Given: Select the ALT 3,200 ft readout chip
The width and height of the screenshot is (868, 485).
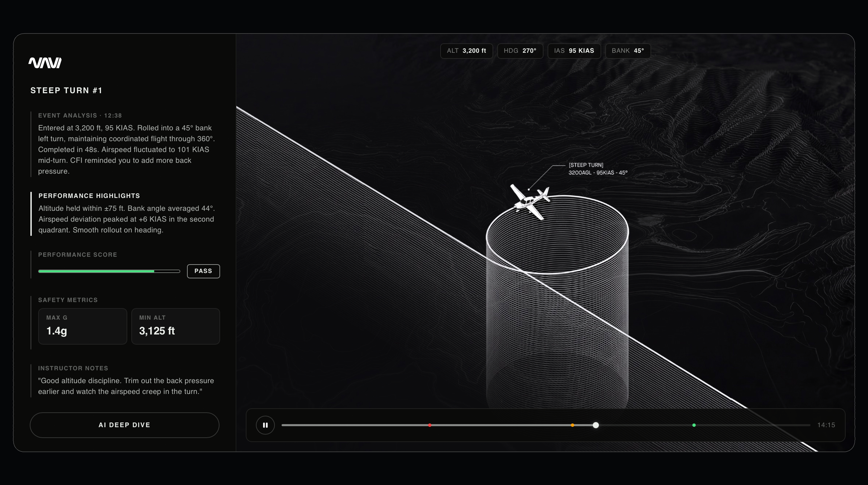Looking at the screenshot, I should 466,51.
